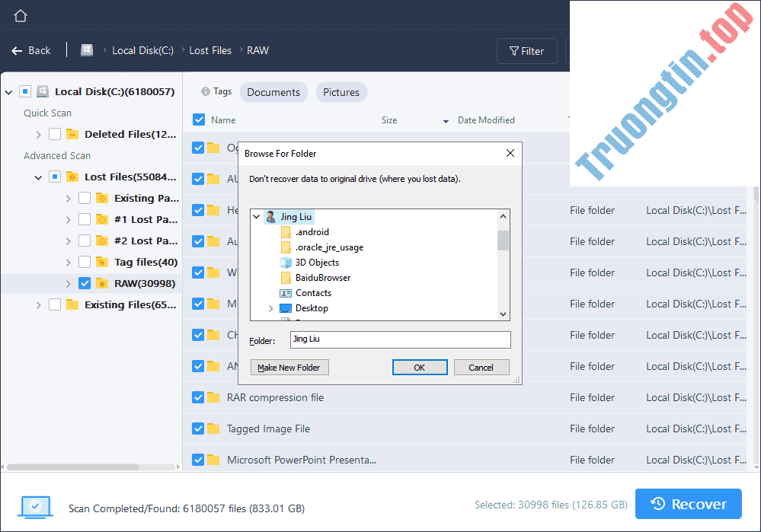Click inside the Folder name input field
The height and width of the screenshot is (532, 761).
tap(400, 339)
